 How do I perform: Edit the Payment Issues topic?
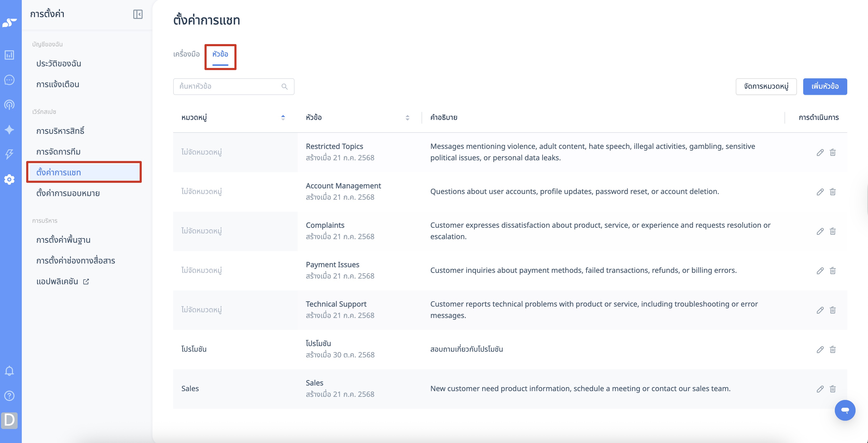coord(820,271)
